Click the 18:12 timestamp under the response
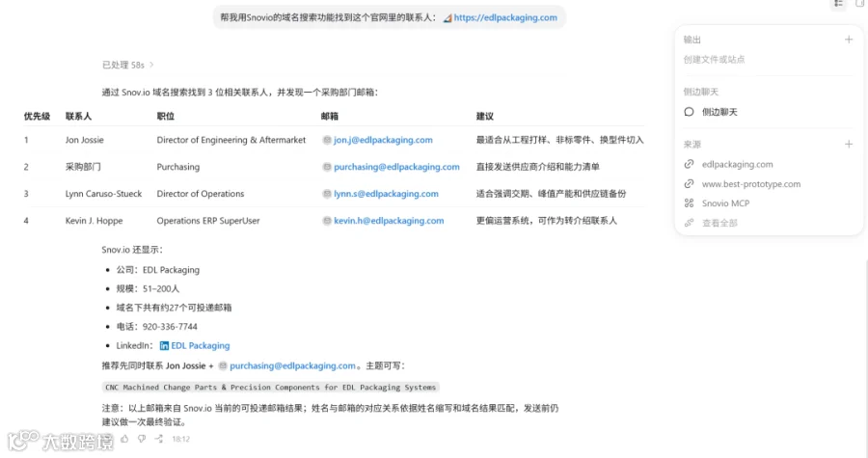 [181, 439]
